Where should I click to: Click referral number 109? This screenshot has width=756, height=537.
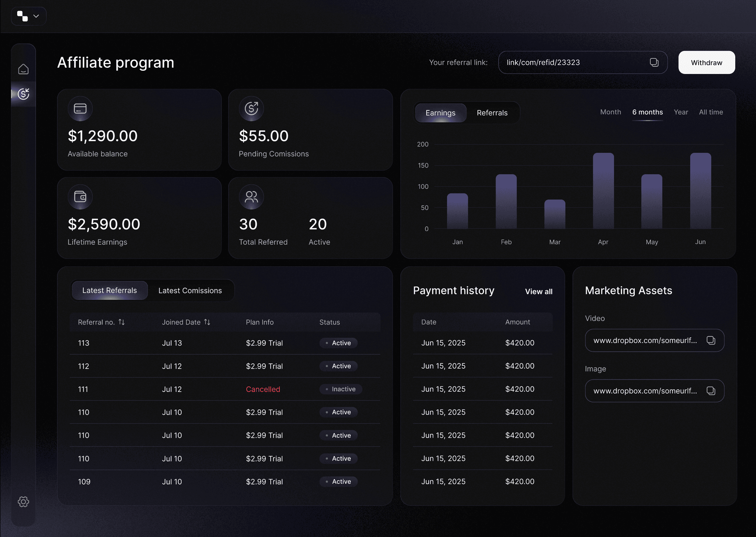click(x=84, y=482)
